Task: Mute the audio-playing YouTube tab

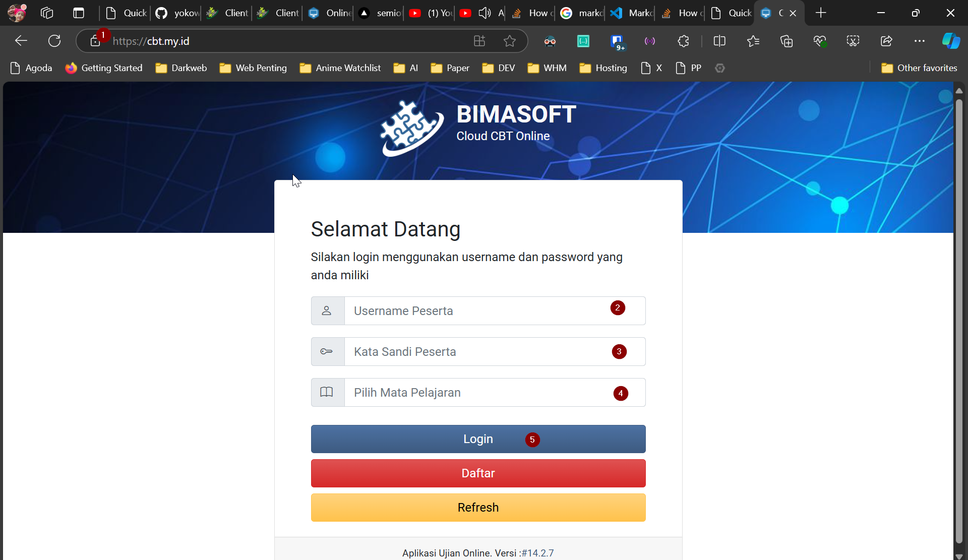Action: pos(485,13)
